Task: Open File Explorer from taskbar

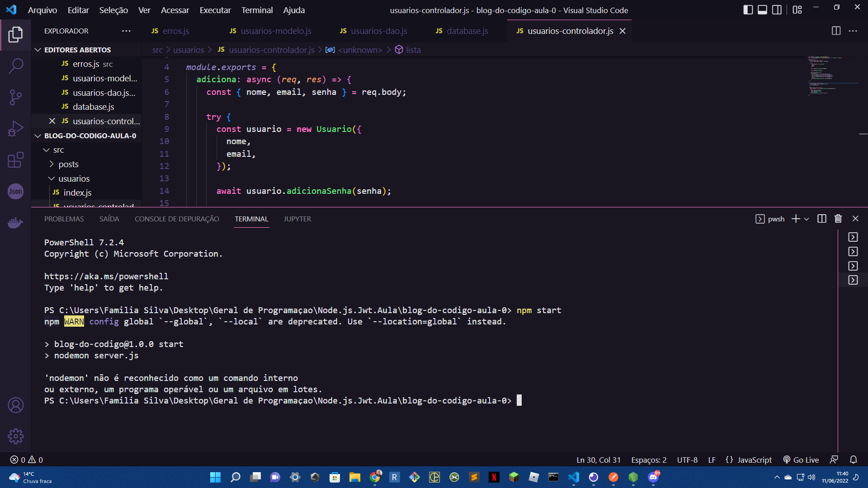Action: 354,477
